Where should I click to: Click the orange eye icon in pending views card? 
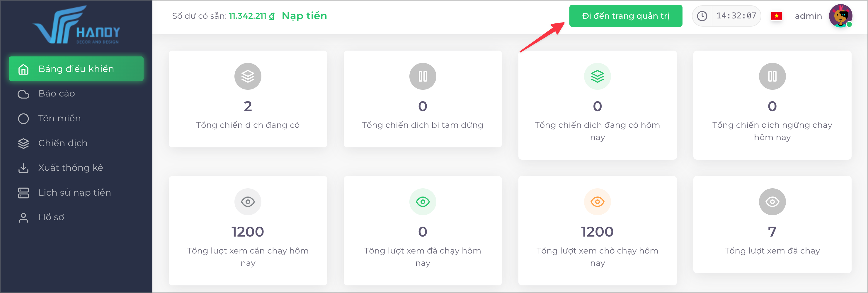(x=597, y=202)
